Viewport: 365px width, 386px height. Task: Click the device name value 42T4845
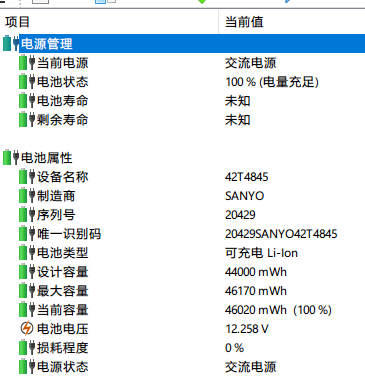tap(247, 177)
